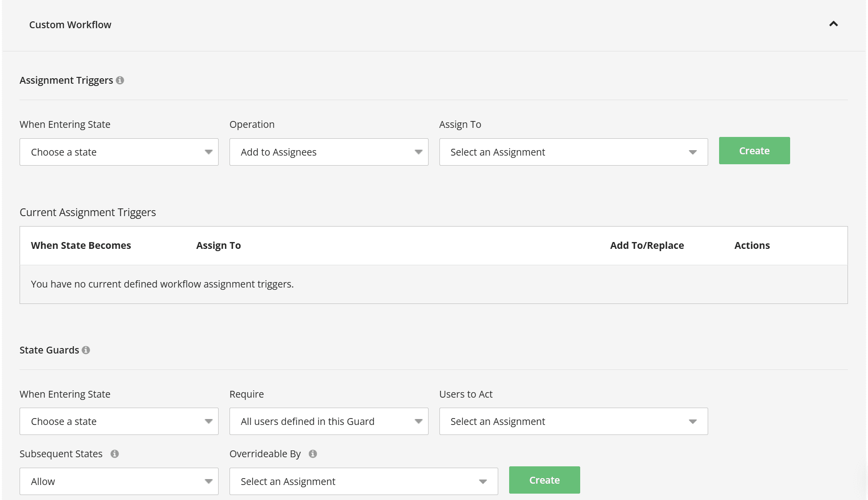Click the 'Overrideable By' field label
Viewport: 868px width, 500px height.
tap(265, 454)
